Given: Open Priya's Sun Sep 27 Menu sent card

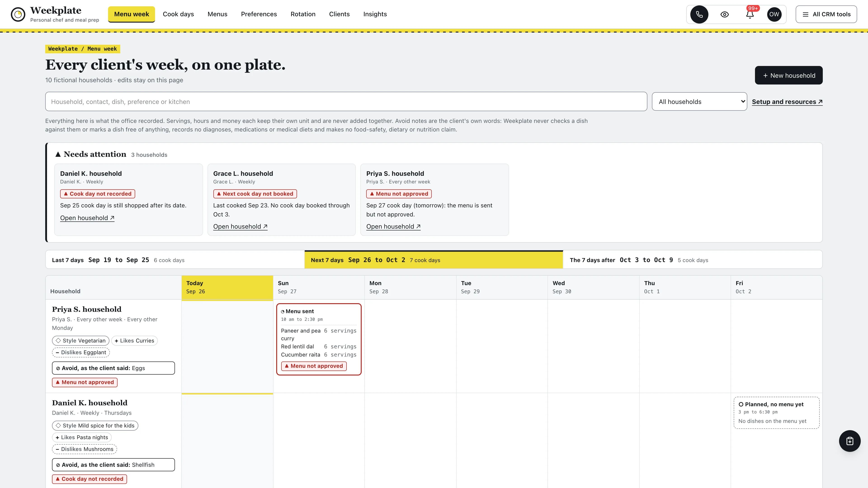Looking at the screenshot, I should point(319,339).
